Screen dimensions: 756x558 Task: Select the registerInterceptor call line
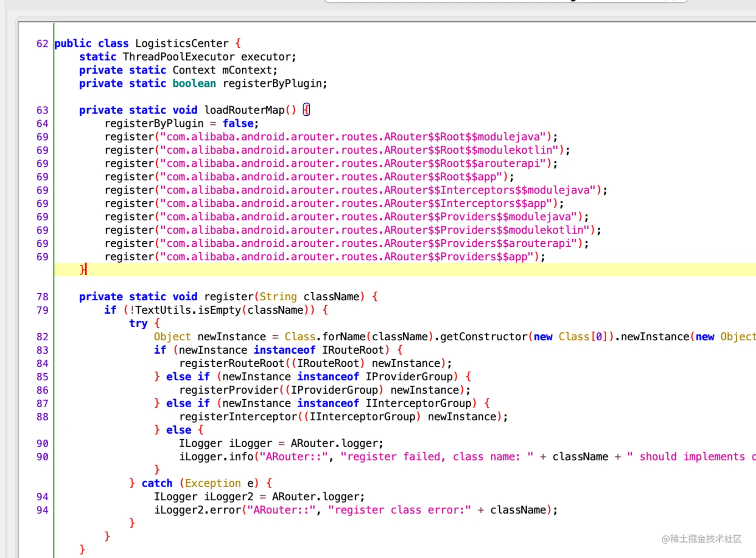(x=343, y=417)
